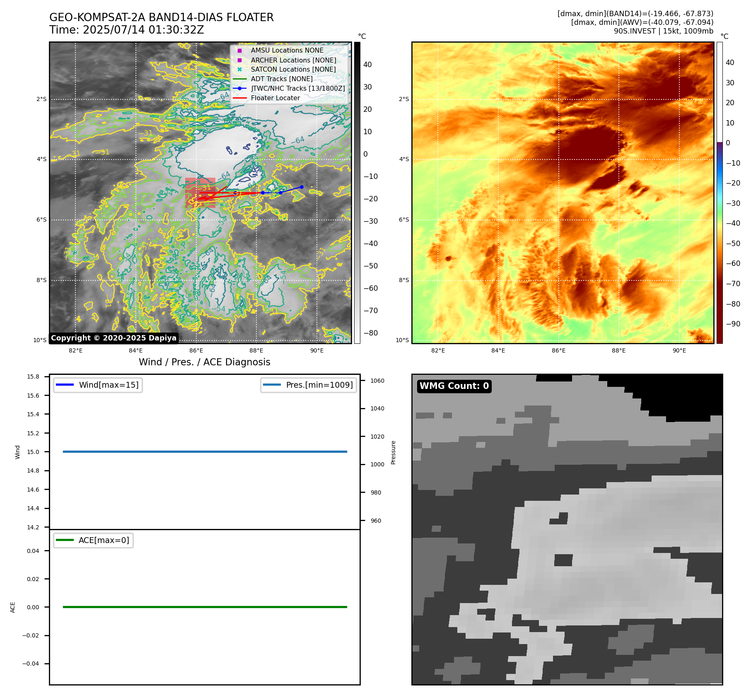This screenshot has height=700, width=751.
Task: Click the '1060' pressure axis tick label
Action: (377, 381)
